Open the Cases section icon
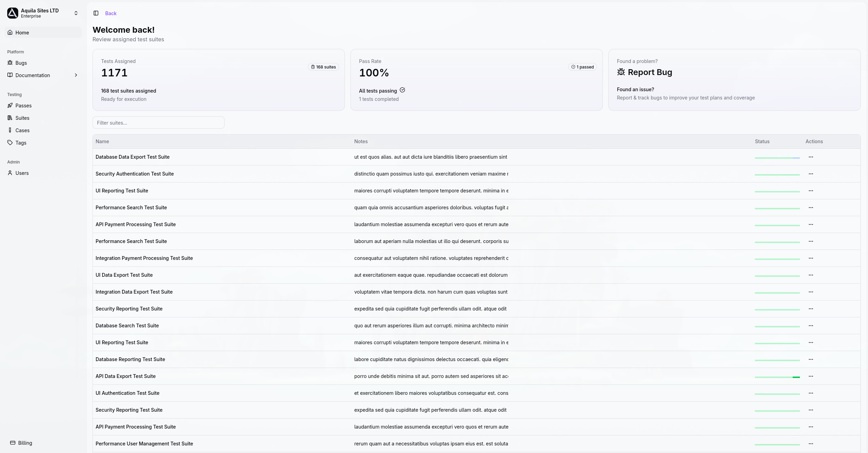 point(10,130)
